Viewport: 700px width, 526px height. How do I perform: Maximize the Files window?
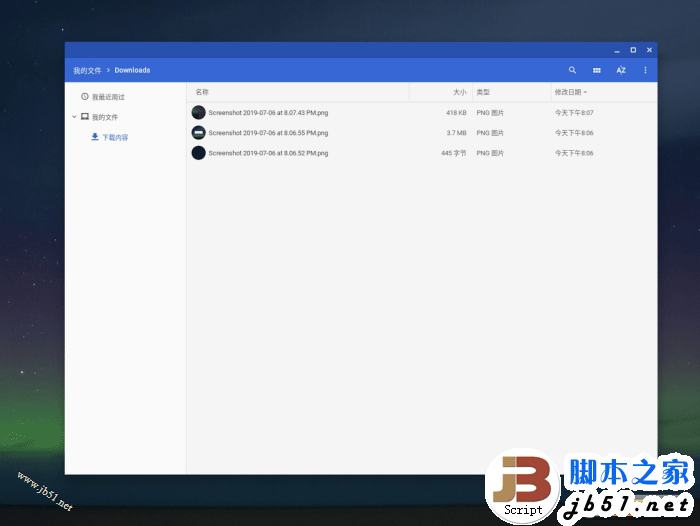tap(633, 50)
